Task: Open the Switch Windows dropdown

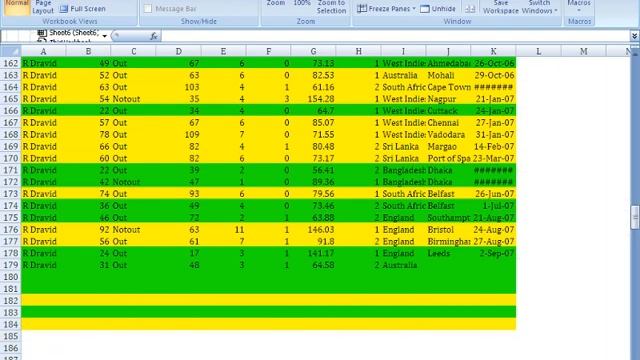Action: 540,7
